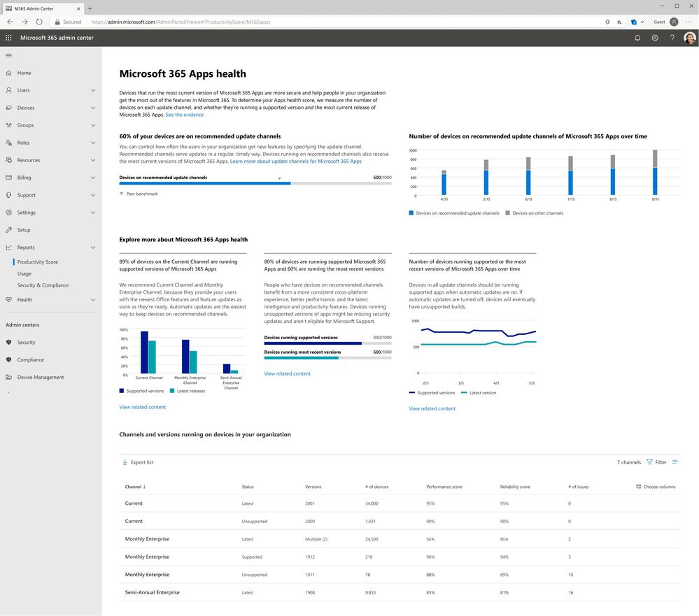Expand the Settings menu chevron
The width and height of the screenshot is (699, 616).
click(93, 213)
